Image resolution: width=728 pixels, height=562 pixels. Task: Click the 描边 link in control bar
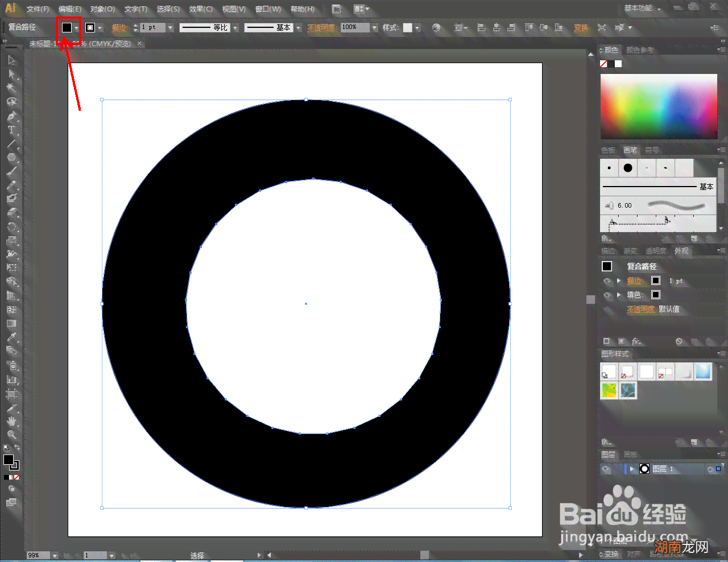pyautogui.click(x=119, y=27)
